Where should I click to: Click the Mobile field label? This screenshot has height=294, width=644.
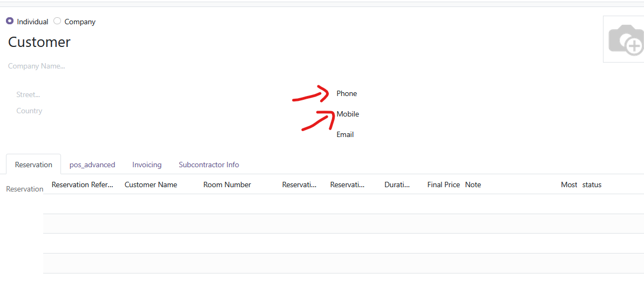click(x=348, y=114)
